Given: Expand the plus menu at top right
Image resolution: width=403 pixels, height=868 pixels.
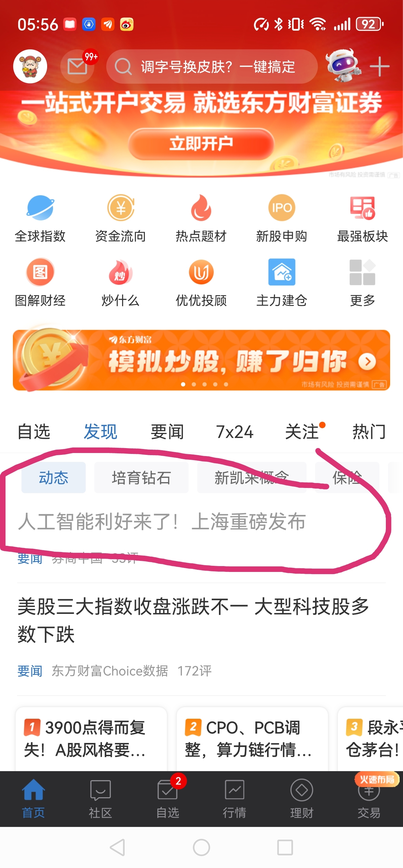Looking at the screenshot, I should pyautogui.click(x=380, y=67).
